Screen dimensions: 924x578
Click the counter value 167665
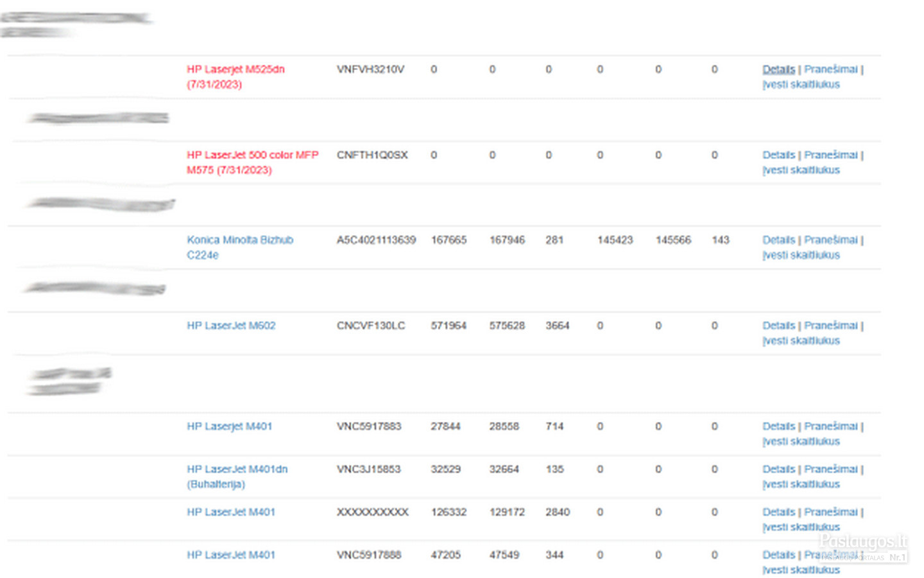(449, 240)
